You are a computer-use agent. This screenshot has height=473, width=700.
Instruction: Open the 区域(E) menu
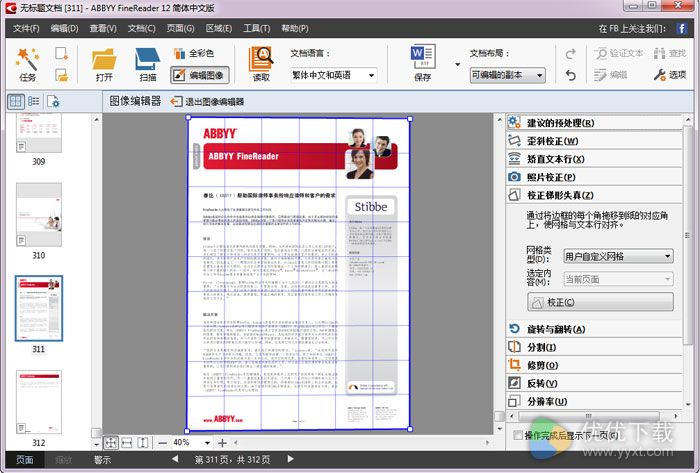pyautogui.click(x=219, y=29)
